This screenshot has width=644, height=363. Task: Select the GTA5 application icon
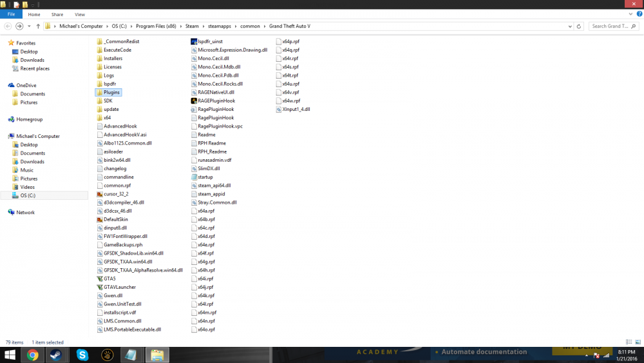point(99,279)
